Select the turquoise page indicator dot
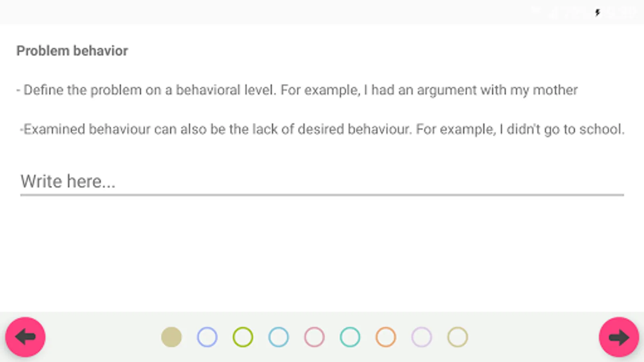This screenshot has height=362, width=644. (x=350, y=337)
